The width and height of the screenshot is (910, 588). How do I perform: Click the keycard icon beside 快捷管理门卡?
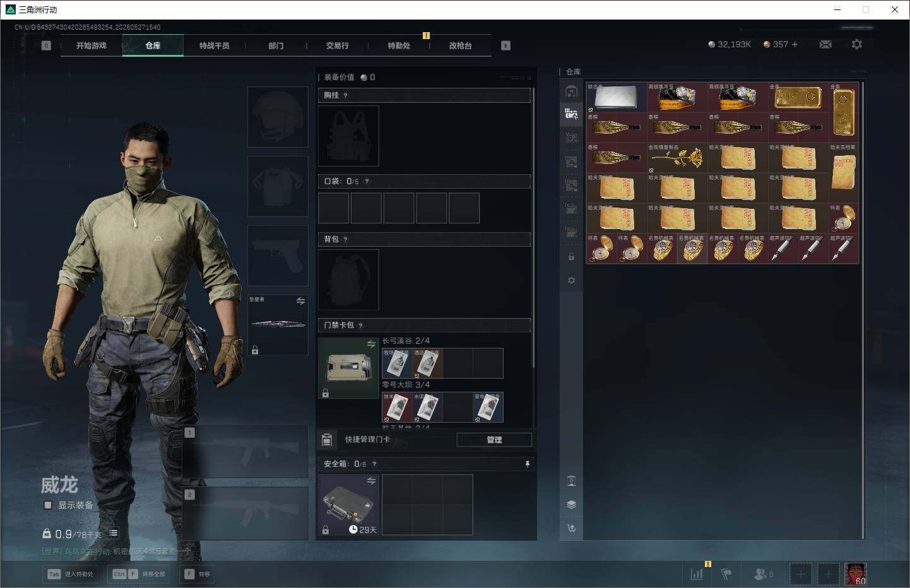327,440
